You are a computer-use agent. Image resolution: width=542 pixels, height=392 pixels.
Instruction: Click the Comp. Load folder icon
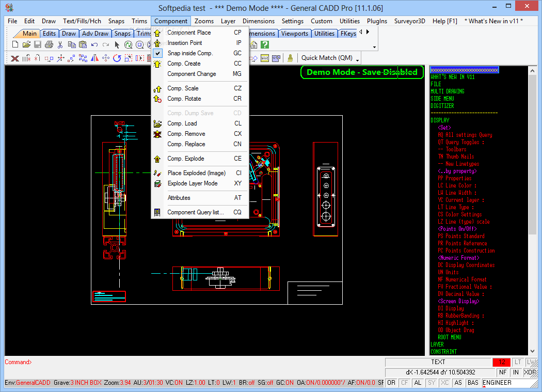(157, 123)
